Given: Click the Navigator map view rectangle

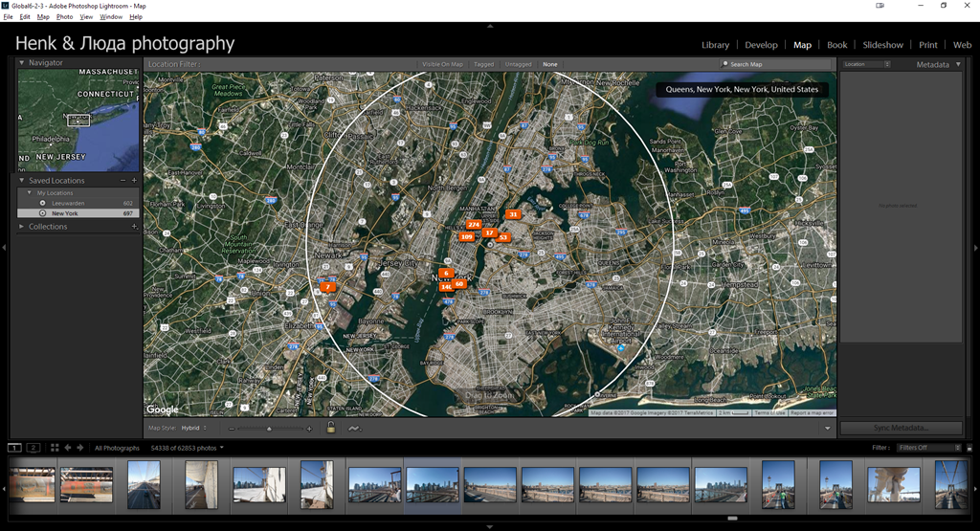Looking at the screenshot, I should pyautogui.click(x=78, y=120).
